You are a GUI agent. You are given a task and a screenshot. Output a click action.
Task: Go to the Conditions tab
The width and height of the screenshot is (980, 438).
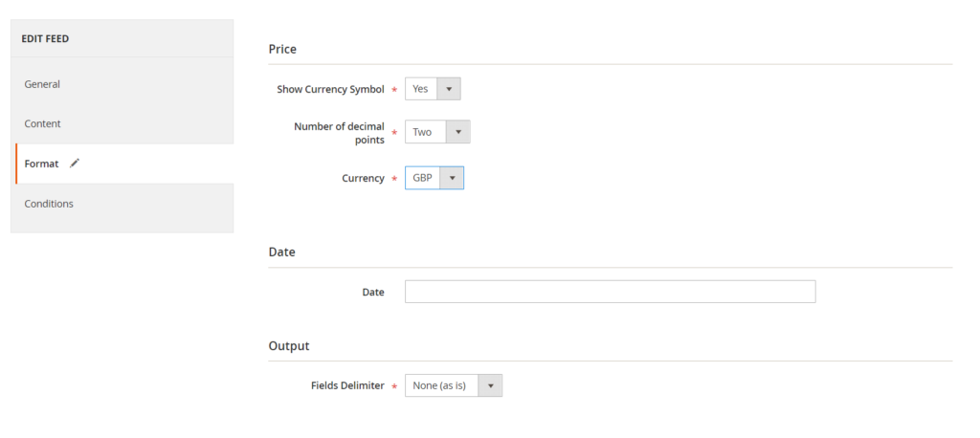point(49,204)
